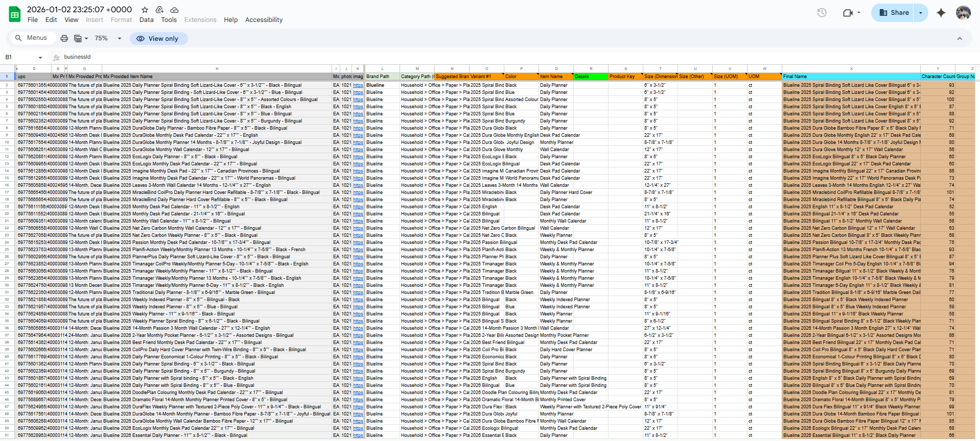Click the orange 'Variant #1' header cell
The width and height of the screenshot is (980, 441).
pyautogui.click(x=486, y=77)
